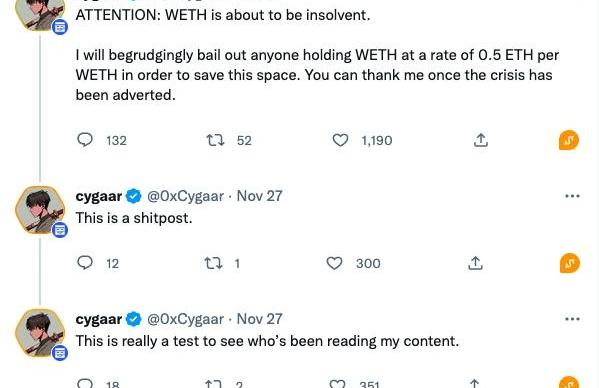Reply to the 'This is a shitpost' tweet
The height and width of the screenshot is (388, 599).
[85, 263]
